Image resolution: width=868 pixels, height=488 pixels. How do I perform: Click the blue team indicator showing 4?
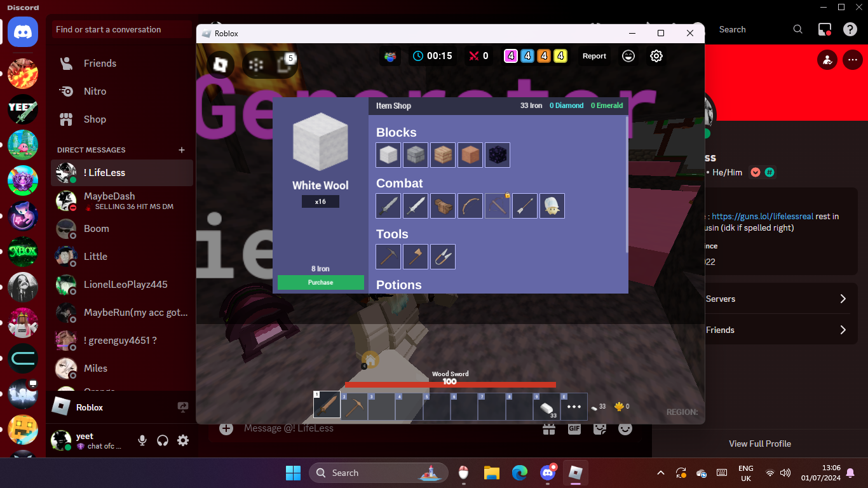(x=527, y=56)
